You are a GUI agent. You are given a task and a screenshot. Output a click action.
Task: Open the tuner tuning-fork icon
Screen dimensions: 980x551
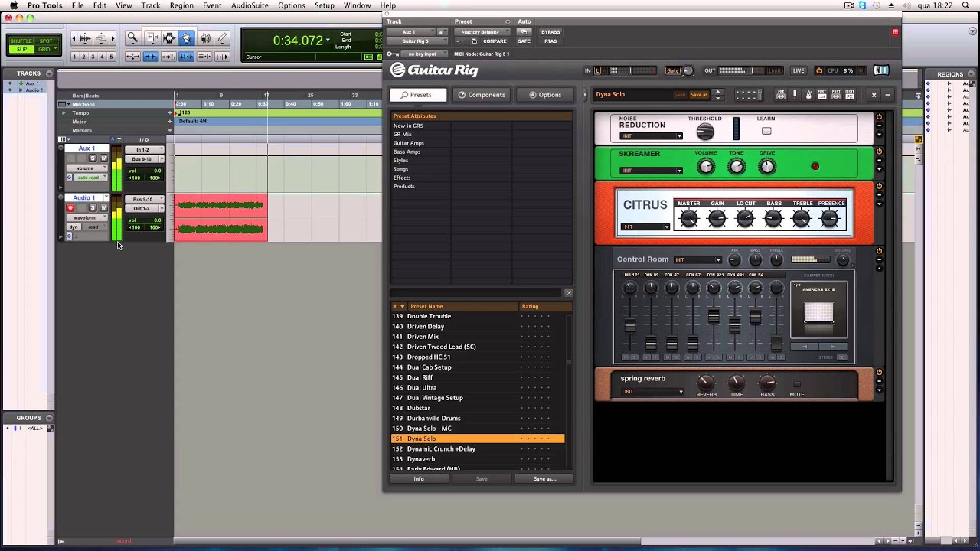click(x=795, y=95)
